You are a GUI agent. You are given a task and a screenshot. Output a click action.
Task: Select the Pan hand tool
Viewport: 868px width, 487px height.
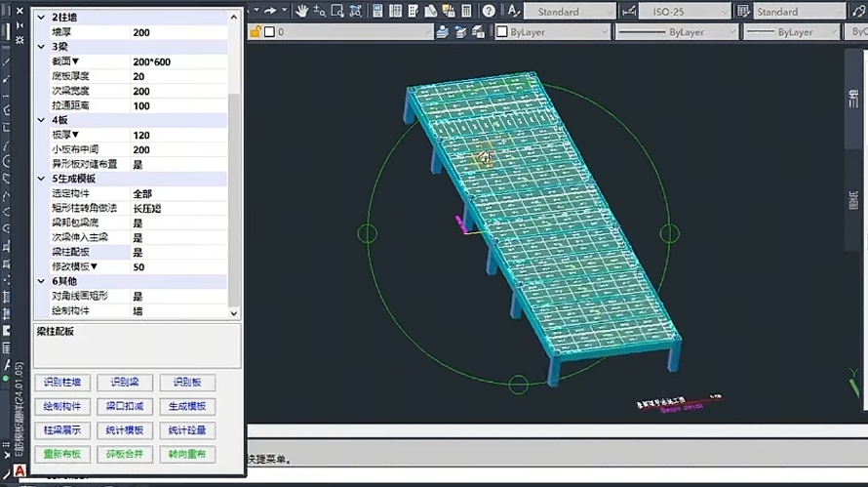coord(301,11)
